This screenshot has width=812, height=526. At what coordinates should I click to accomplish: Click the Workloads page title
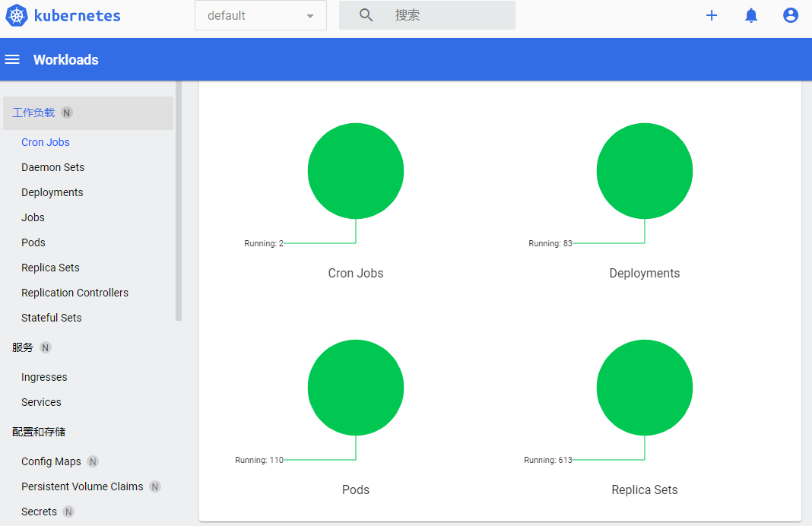point(66,59)
